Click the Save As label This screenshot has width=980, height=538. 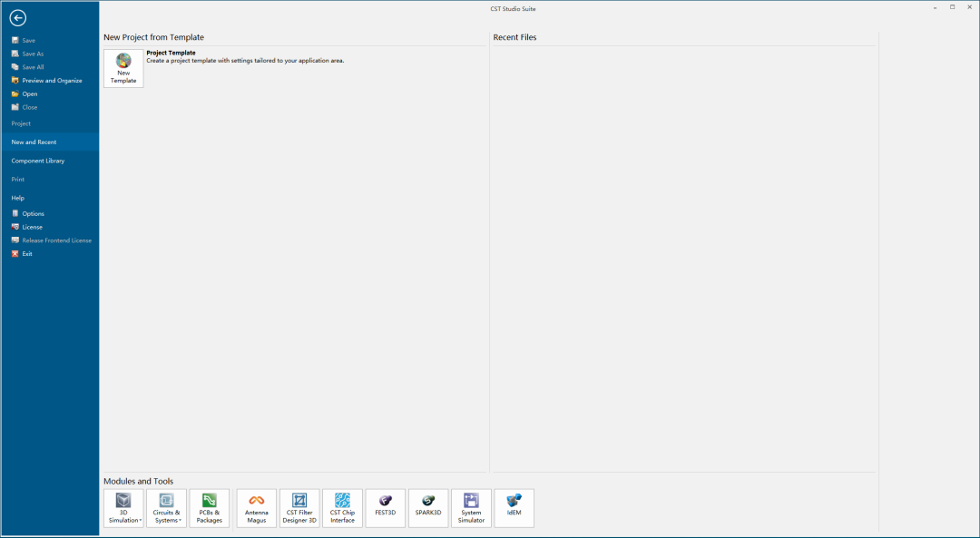click(x=34, y=54)
